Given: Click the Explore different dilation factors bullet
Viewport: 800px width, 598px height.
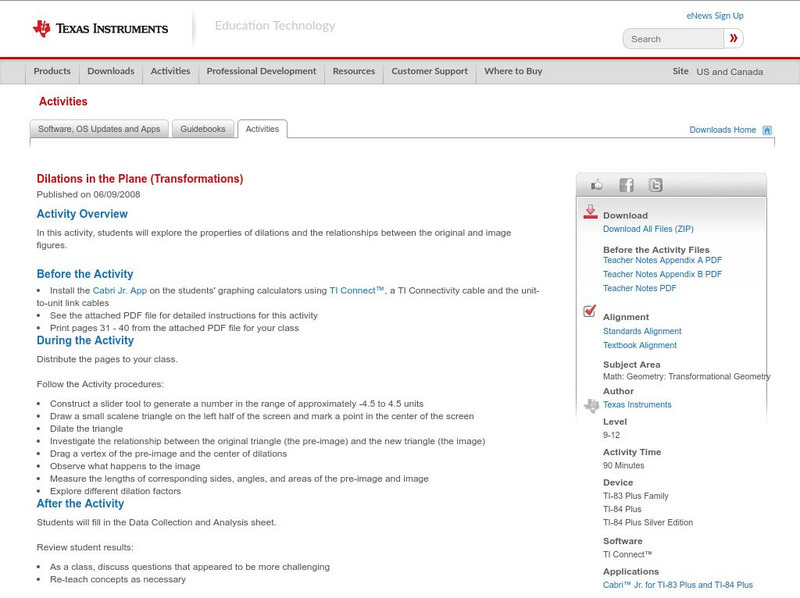Looking at the screenshot, I should click(115, 491).
